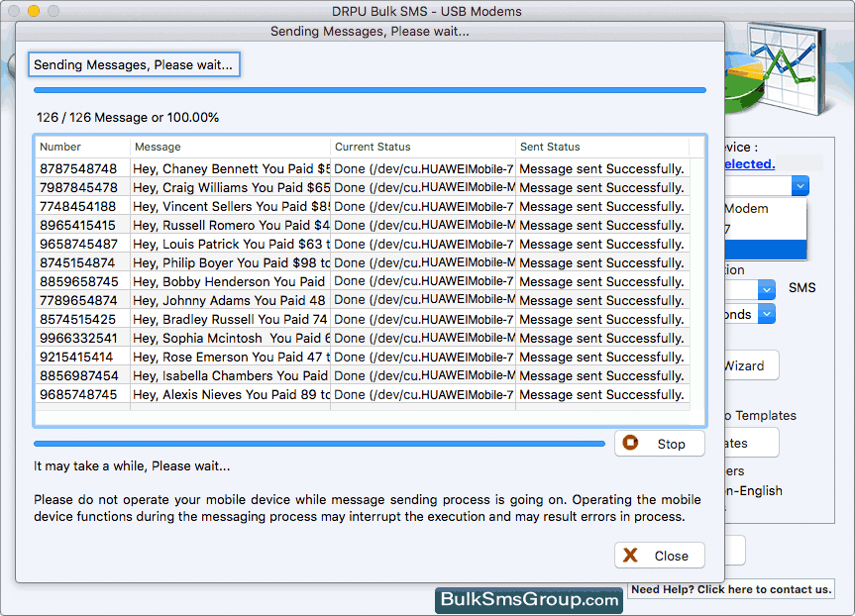Click the X icon on the Close button
Image resolution: width=855 pixels, height=616 pixels.
pyautogui.click(x=630, y=555)
